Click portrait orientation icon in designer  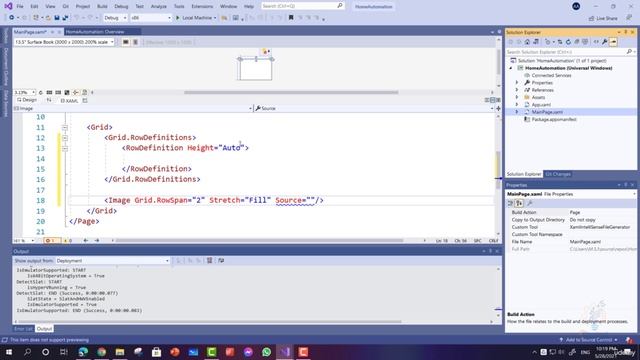(x=135, y=42)
